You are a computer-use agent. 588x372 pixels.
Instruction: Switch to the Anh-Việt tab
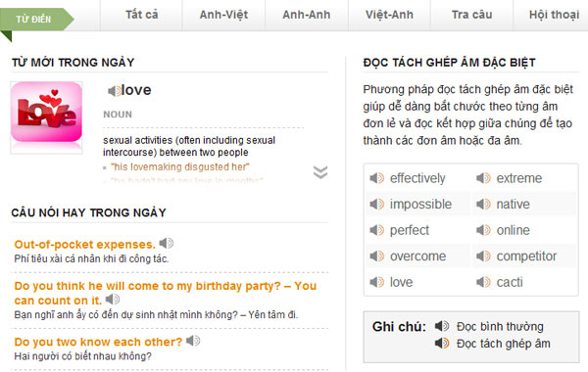pyautogui.click(x=223, y=15)
